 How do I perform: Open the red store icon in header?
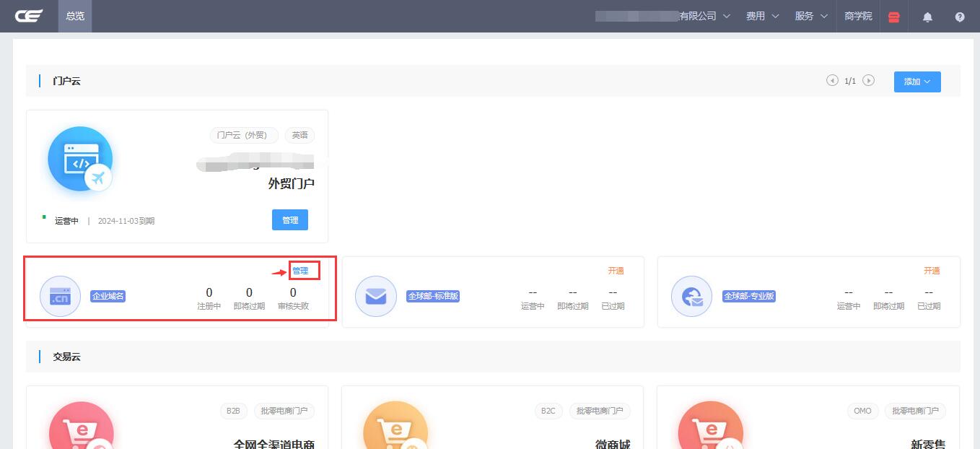pos(894,17)
